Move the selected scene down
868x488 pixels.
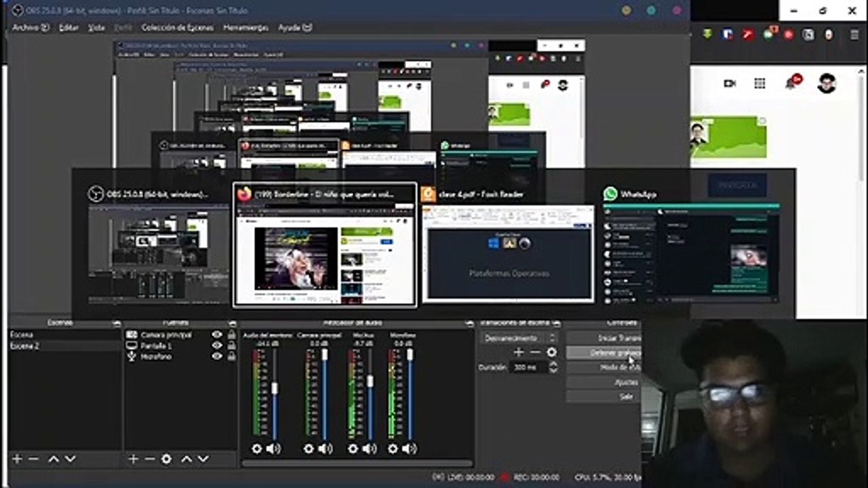(x=70, y=459)
